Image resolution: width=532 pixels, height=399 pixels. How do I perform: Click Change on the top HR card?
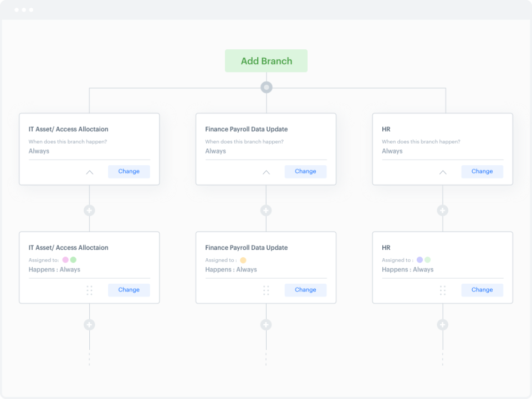[482, 171]
